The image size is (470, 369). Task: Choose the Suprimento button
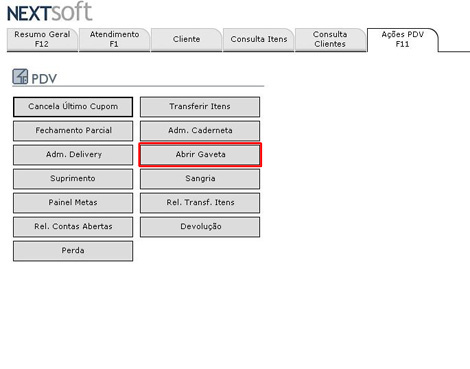[x=73, y=179]
